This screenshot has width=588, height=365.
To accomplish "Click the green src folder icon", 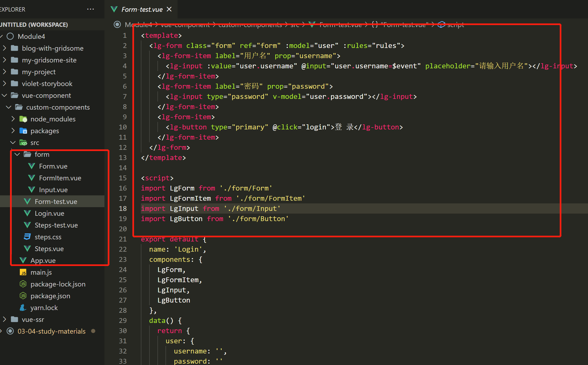I will tap(23, 143).
